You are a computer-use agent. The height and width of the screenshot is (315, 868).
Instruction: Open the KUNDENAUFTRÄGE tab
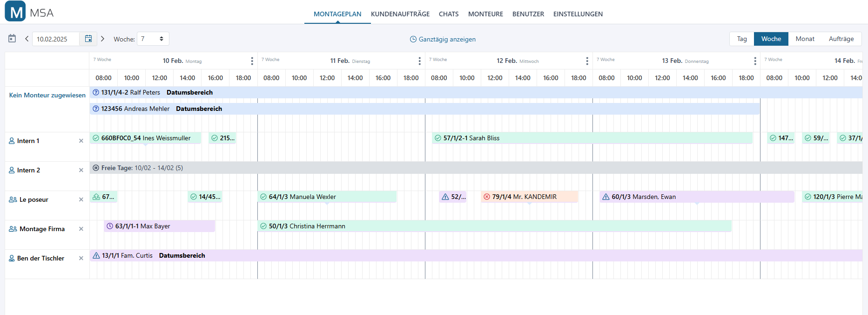tap(400, 14)
